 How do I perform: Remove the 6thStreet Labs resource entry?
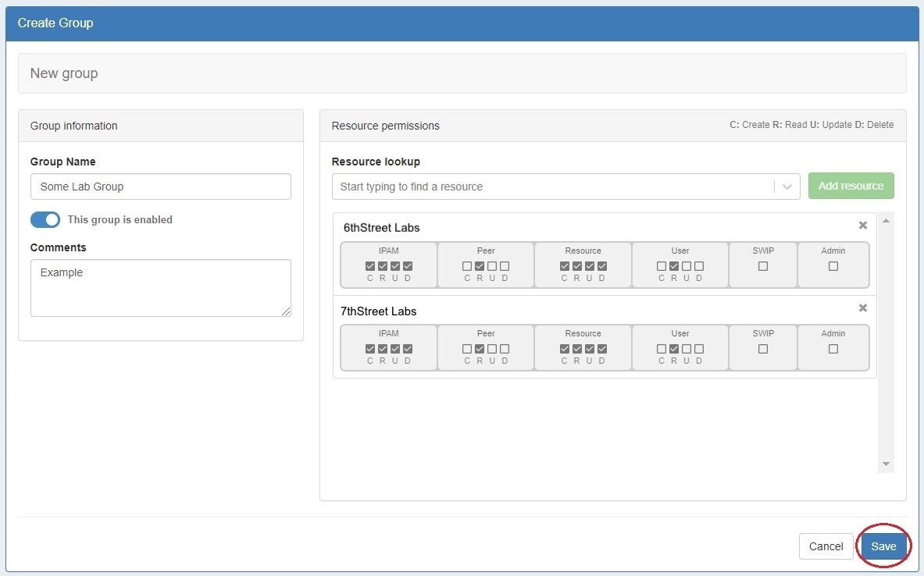(x=862, y=226)
